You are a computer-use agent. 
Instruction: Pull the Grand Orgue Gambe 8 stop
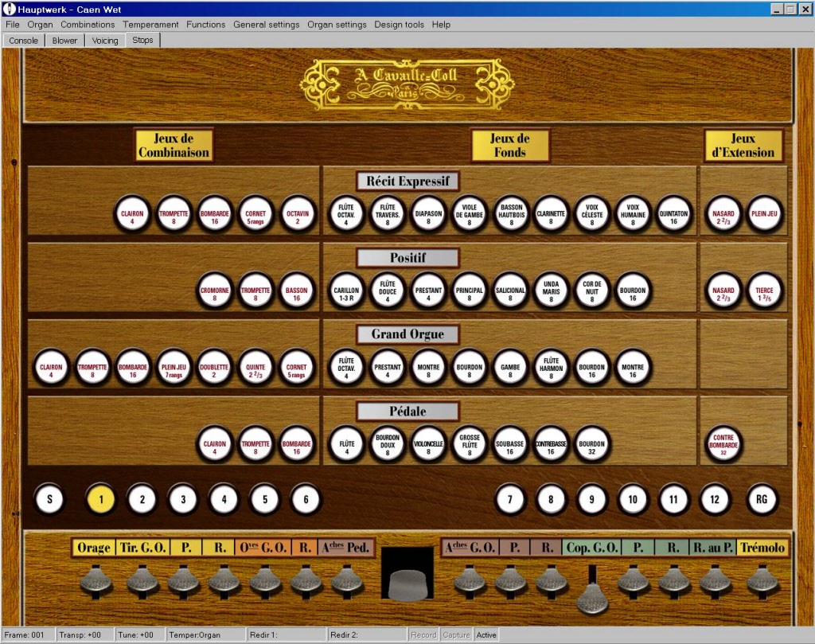point(510,368)
